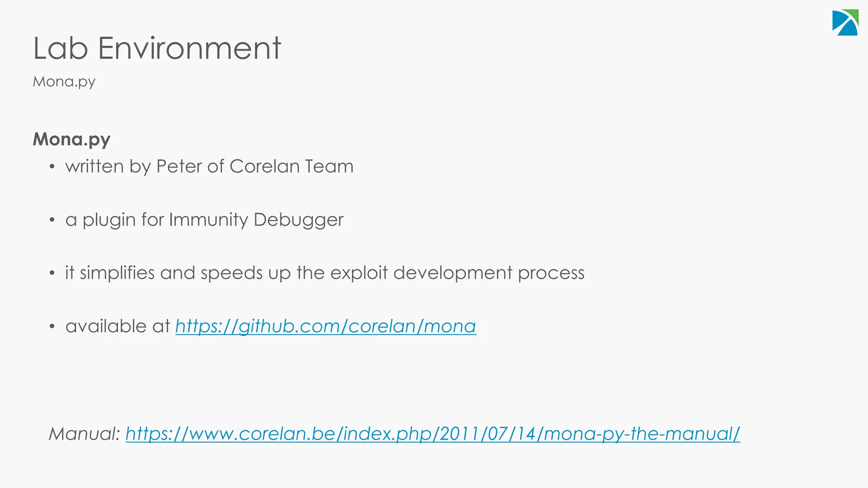
Task: Click the words "Corelan Team"
Action: pyautogui.click(x=292, y=166)
